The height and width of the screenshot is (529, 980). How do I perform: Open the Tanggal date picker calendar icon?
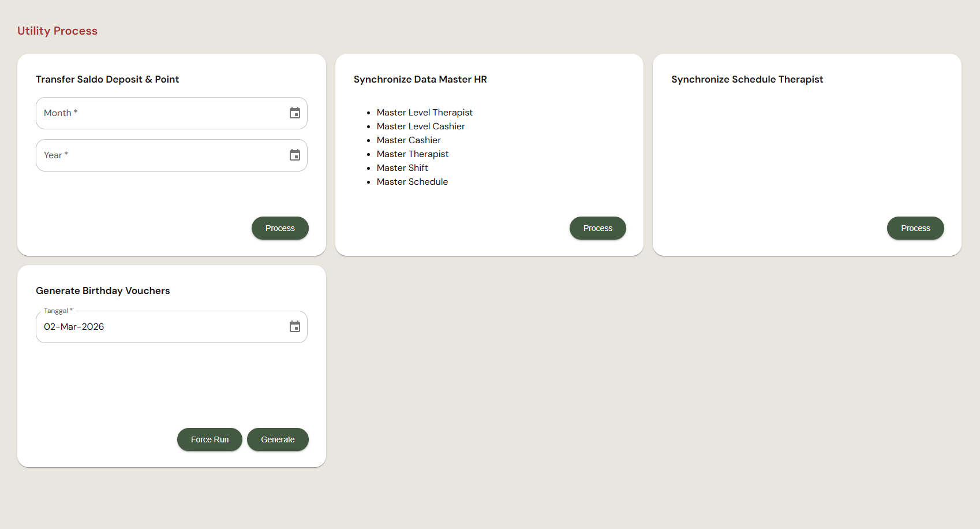click(295, 326)
